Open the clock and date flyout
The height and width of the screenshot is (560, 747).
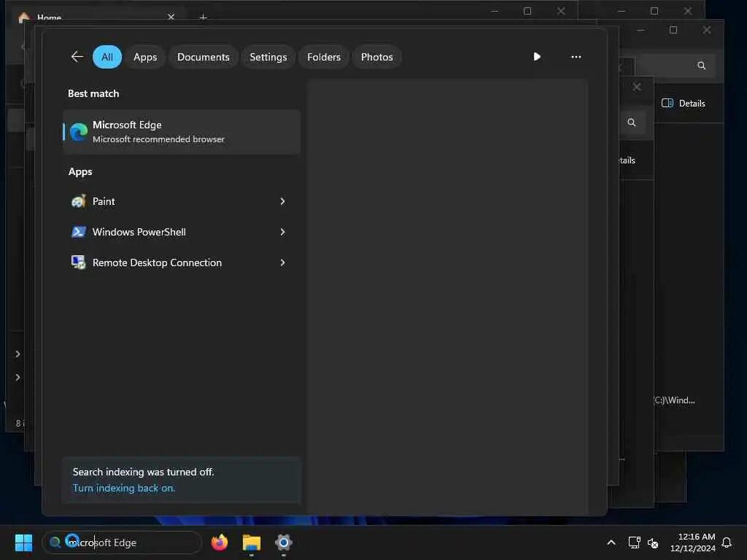click(693, 542)
